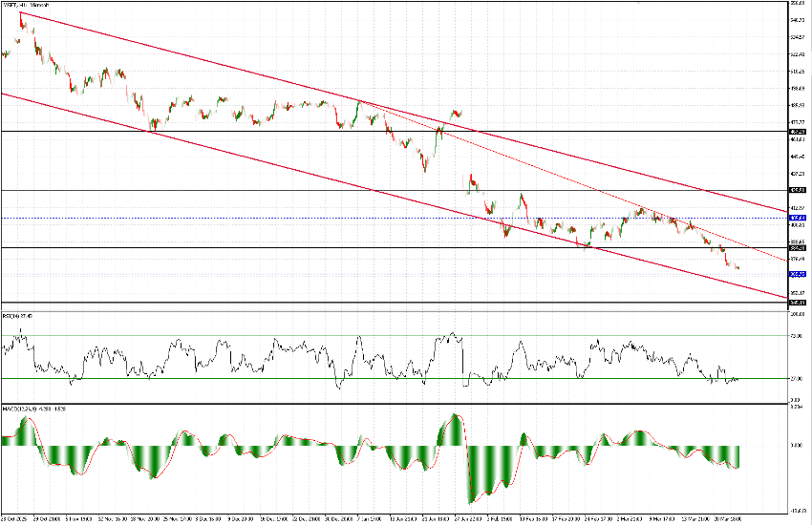Click the date axis at the chart bottom
This screenshot has width=812, height=525.
382,518
